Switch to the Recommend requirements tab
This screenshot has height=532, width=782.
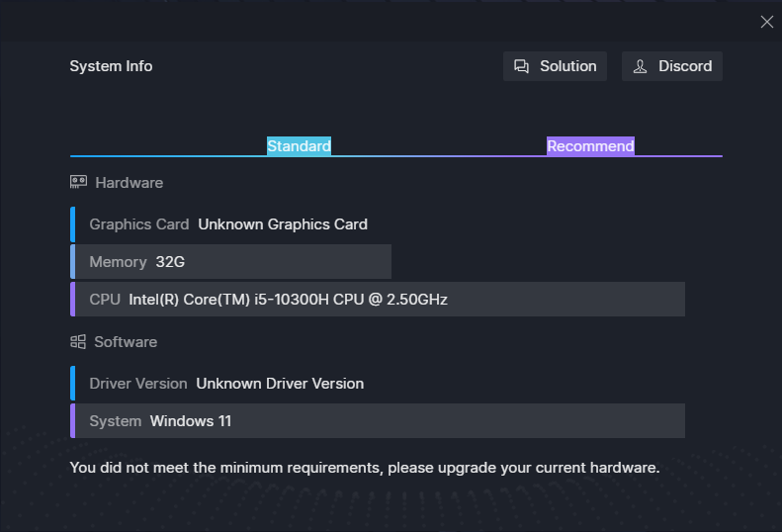click(590, 146)
